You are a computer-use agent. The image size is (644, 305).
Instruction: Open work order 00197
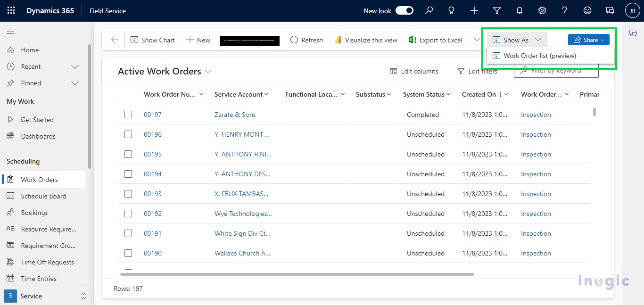click(x=152, y=115)
